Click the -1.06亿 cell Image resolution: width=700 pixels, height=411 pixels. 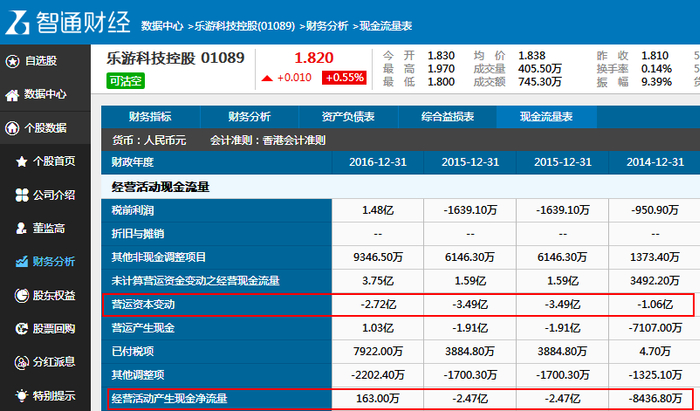[x=654, y=305]
